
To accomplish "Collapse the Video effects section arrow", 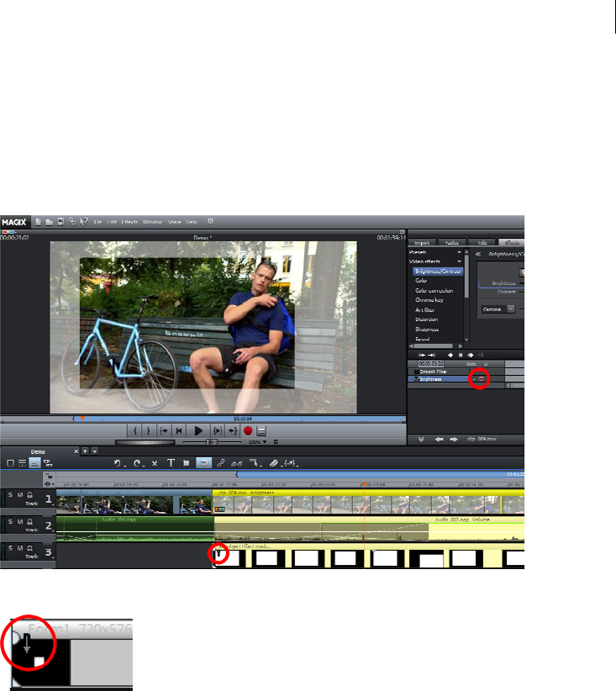I will (x=459, y=261).
